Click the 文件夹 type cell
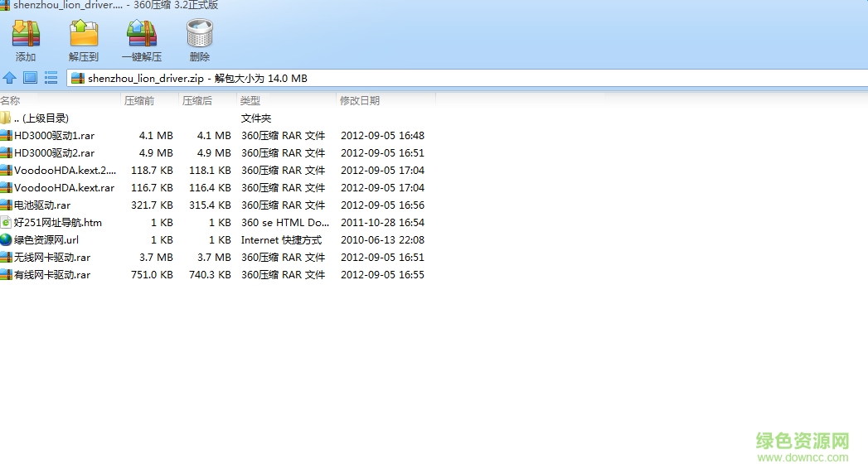 [255, 118]
